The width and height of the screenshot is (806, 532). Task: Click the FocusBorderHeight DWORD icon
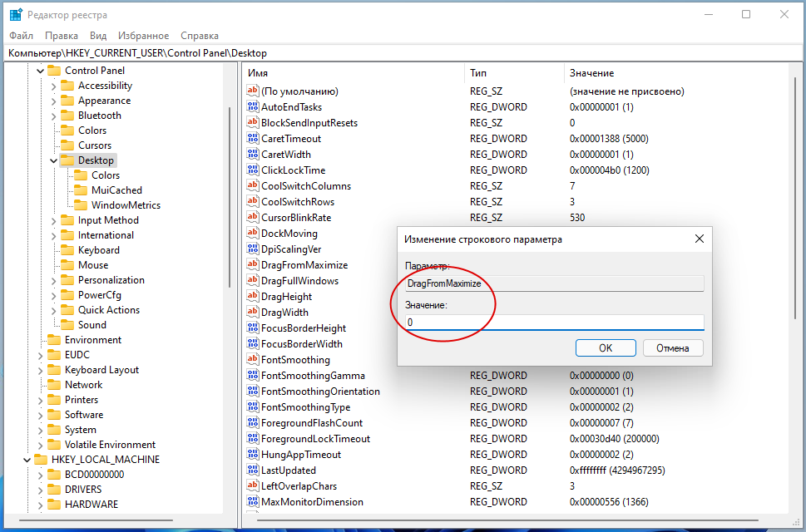[x=252, y=328]
